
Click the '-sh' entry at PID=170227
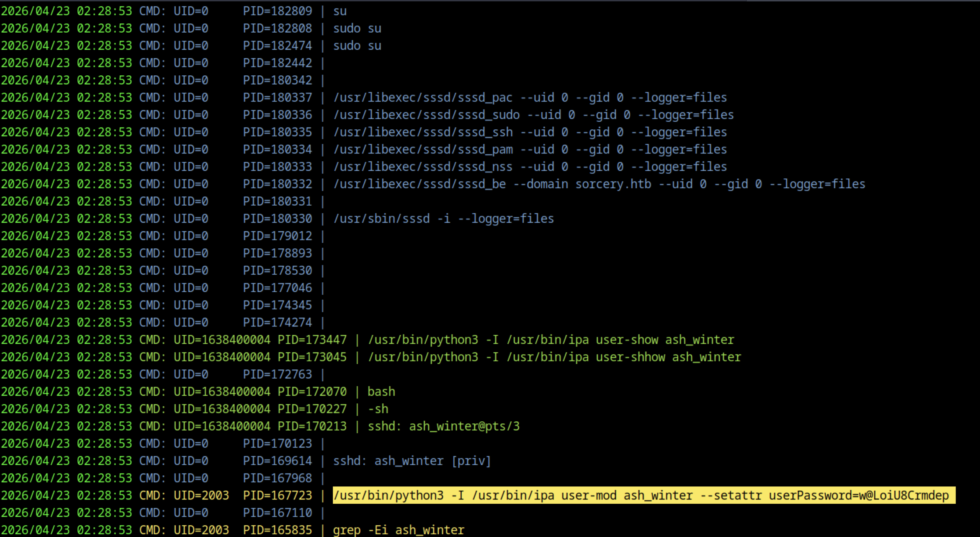(378, 409)
